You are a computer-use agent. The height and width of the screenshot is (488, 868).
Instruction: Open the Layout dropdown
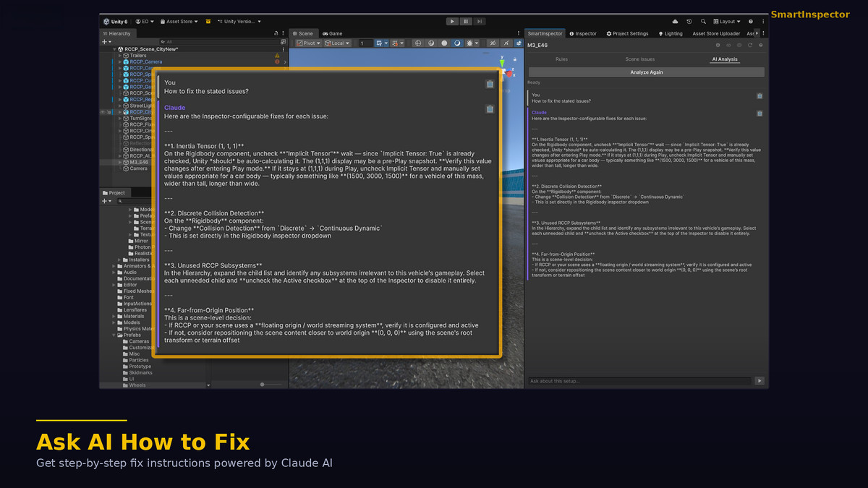point(727,22)
